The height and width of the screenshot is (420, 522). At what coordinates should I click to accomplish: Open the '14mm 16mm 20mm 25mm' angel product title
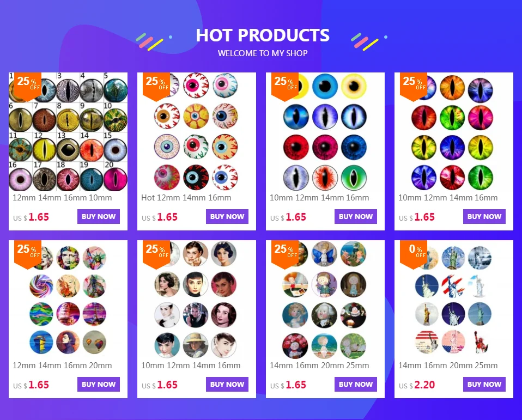319,366
